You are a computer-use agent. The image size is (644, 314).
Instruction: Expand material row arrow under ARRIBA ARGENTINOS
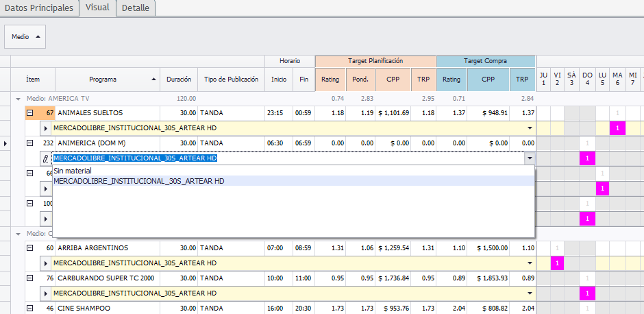(x=46, y=263)
